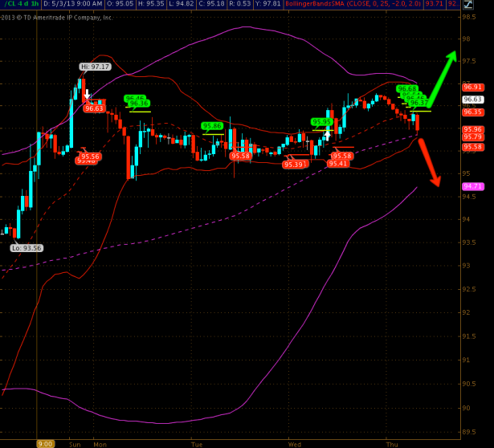This screenshot has width=494, height=448.
Task: Click the Wed label on time axis
Action: click(x=295, y=444)
